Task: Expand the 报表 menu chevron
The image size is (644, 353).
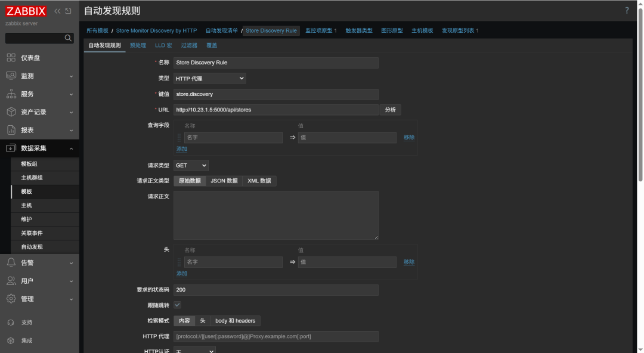Action: tap(72, 131)
